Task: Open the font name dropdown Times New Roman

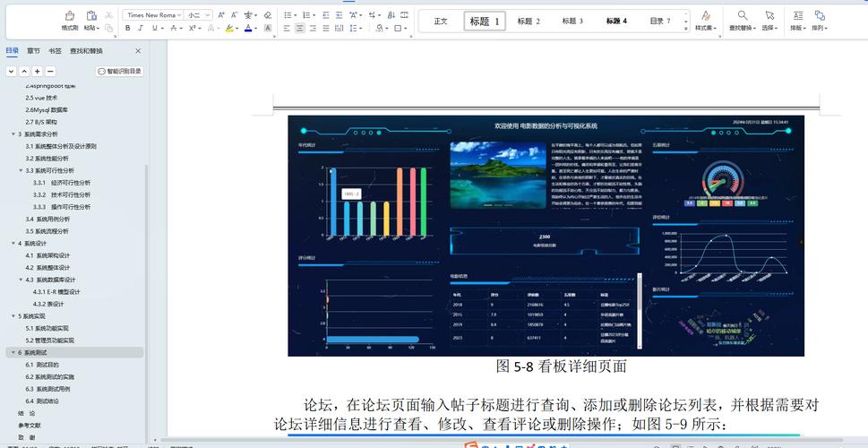Action: point(179,15)
